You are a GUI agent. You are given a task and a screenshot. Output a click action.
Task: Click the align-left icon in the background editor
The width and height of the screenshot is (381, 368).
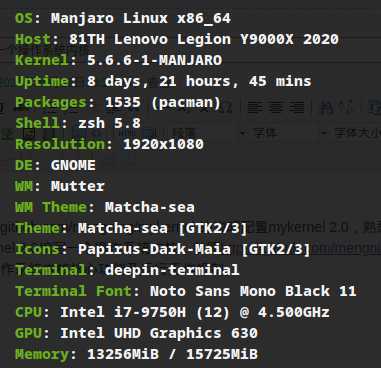click(255, 108)
